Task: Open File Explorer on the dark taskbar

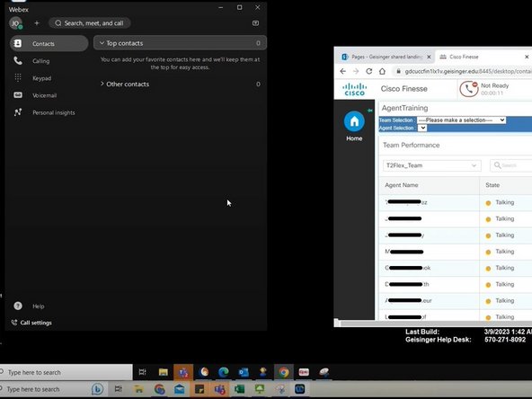Action: pos(164,372)
